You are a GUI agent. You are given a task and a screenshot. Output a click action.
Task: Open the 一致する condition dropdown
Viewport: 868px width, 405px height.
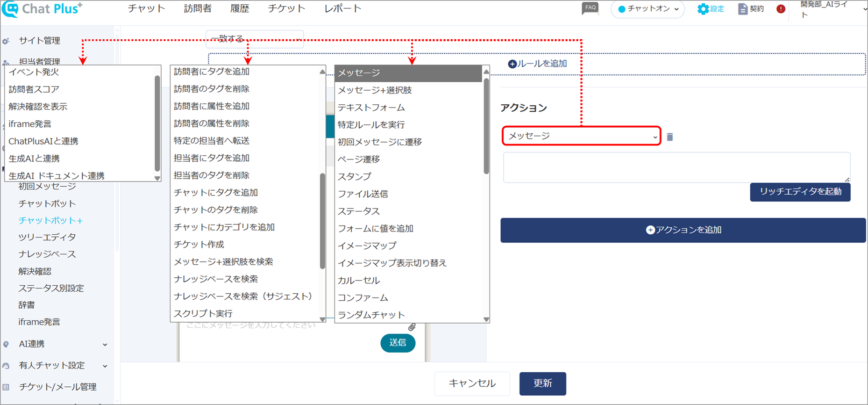click(x=255, y=39)
